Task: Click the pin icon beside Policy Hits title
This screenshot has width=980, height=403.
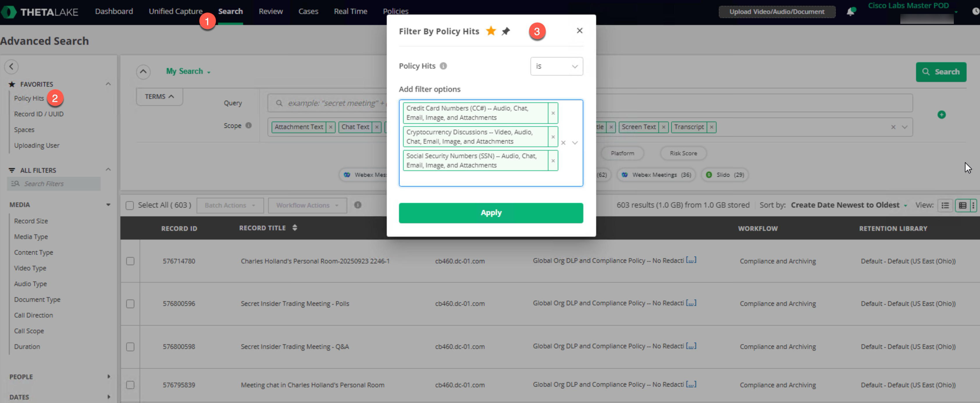Action: click(x=506, y=31)
